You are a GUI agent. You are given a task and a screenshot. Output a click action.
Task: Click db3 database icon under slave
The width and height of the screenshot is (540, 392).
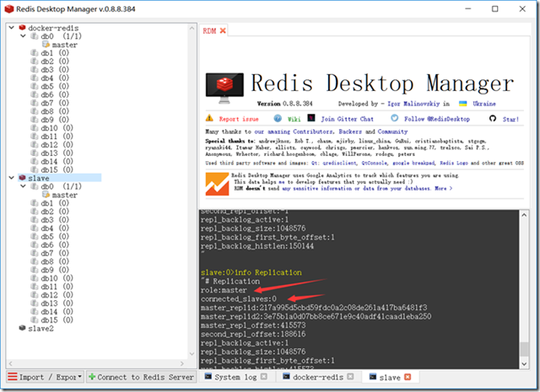[35, 219]
